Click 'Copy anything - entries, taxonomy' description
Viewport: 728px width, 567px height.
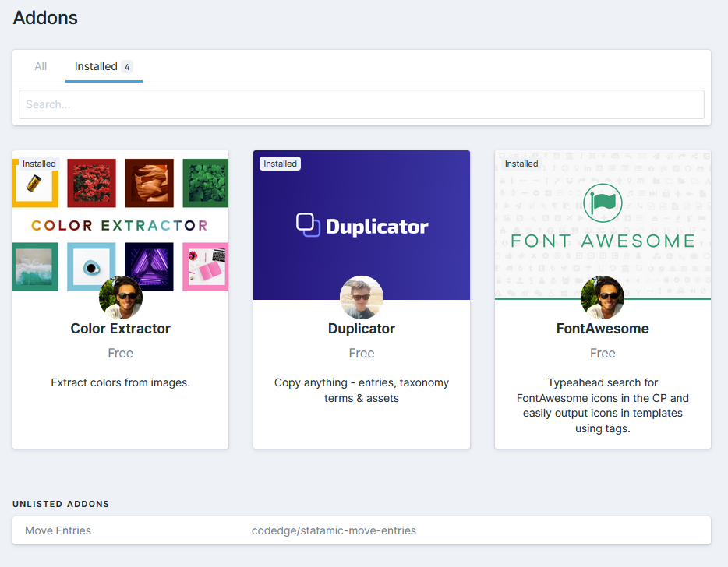361,390
